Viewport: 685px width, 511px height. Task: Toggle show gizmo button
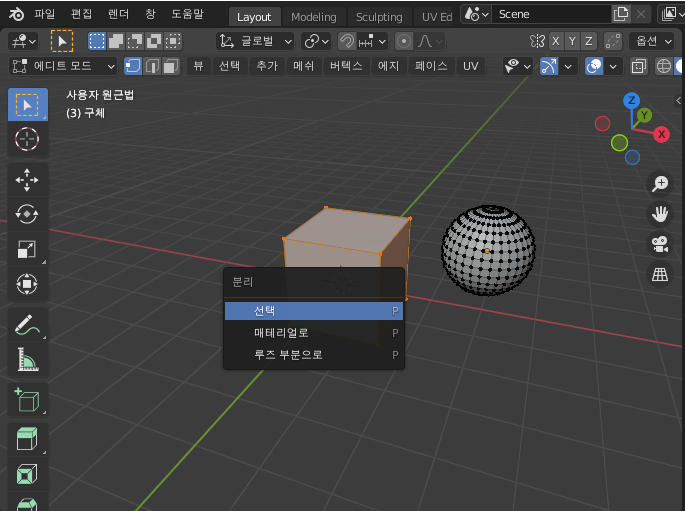(549, 66)
